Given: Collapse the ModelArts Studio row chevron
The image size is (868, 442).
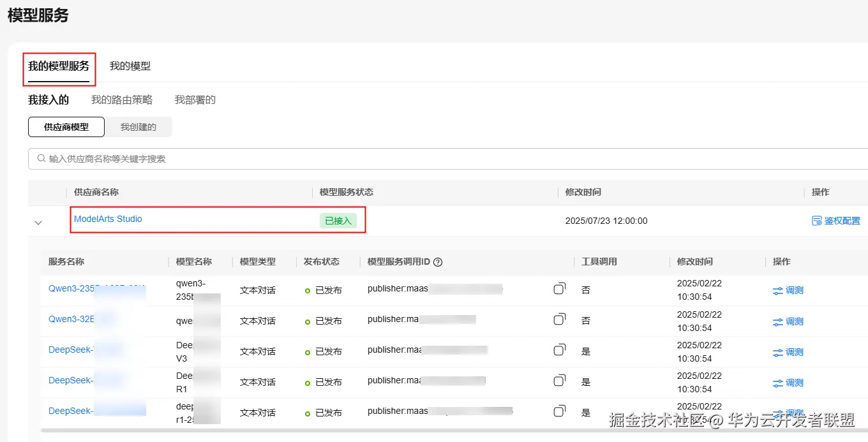Looking at the screenshot, I should (x=38, y=223).
